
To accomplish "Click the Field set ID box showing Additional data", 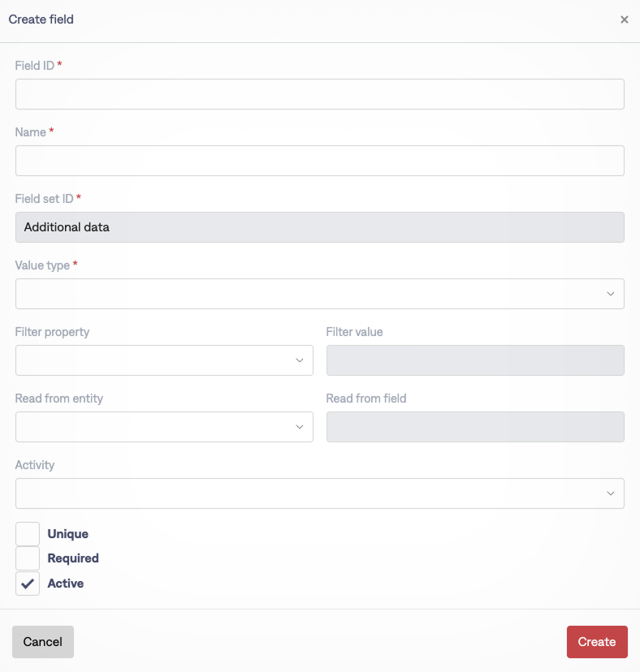I will click(x=319, y=227).
